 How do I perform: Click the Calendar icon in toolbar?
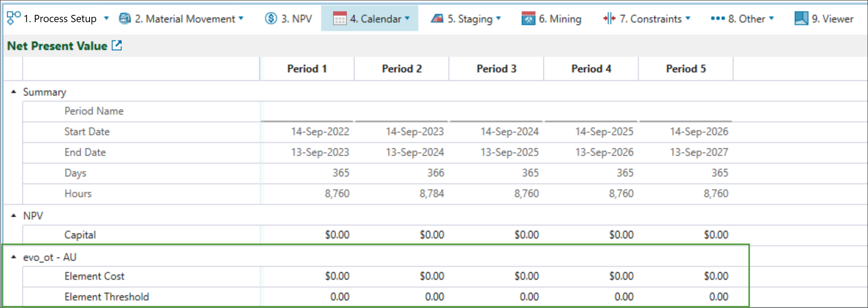pos(339,18)
